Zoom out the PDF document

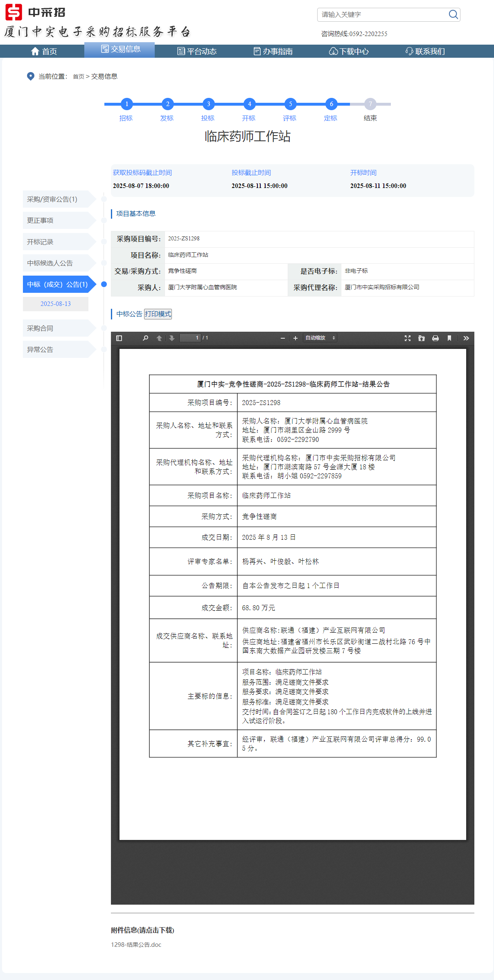click(282, 338)
